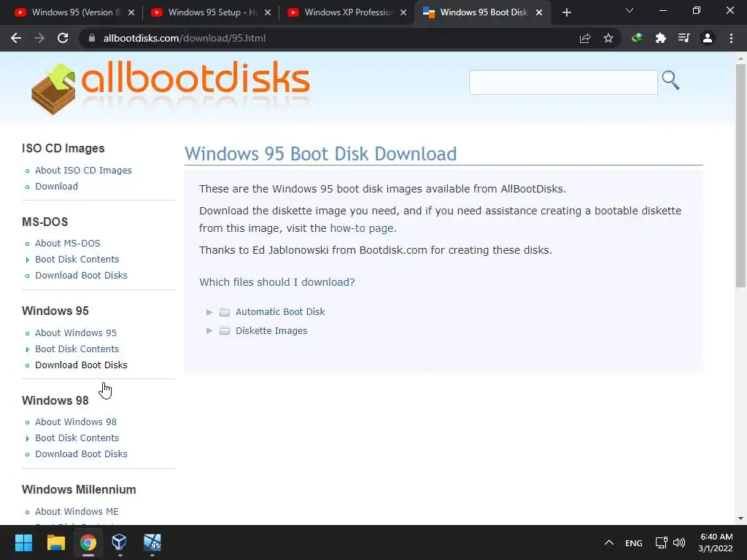The image size is (747, 560).
Task: Open Chrome three-dot menu
Action: (x=731, y=38)
